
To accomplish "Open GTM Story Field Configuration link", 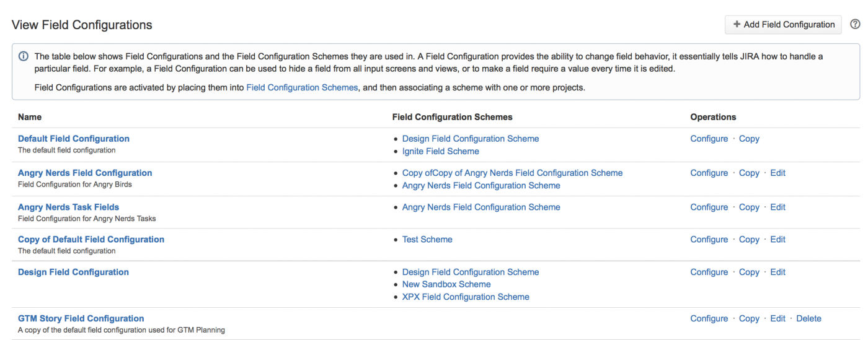I will tap(81, 318).
